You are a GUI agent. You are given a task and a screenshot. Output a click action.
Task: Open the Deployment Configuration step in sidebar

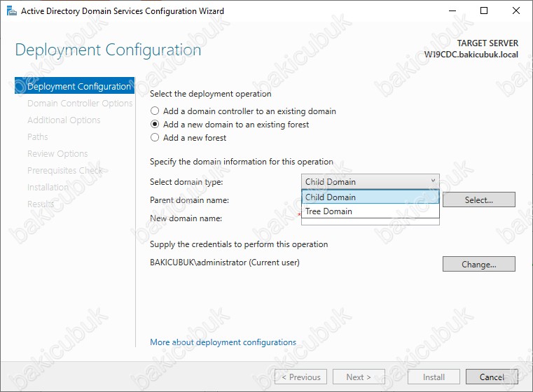tap(74, 86)
